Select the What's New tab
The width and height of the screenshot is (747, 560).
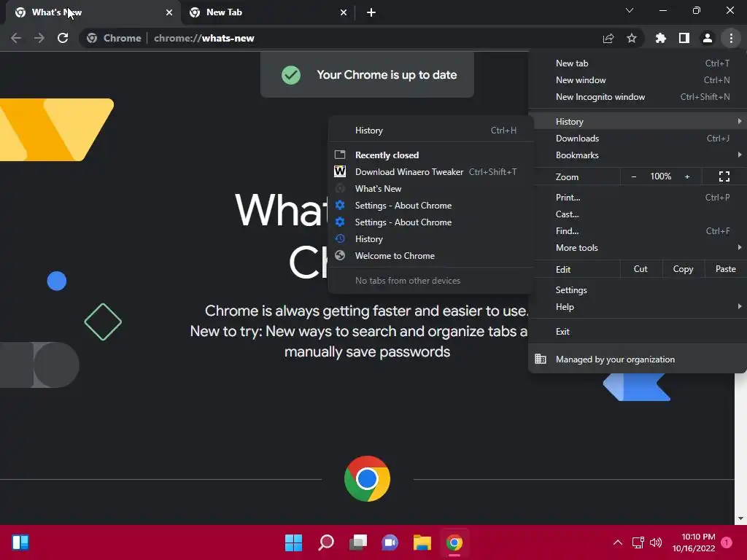(x=93, y=12)
